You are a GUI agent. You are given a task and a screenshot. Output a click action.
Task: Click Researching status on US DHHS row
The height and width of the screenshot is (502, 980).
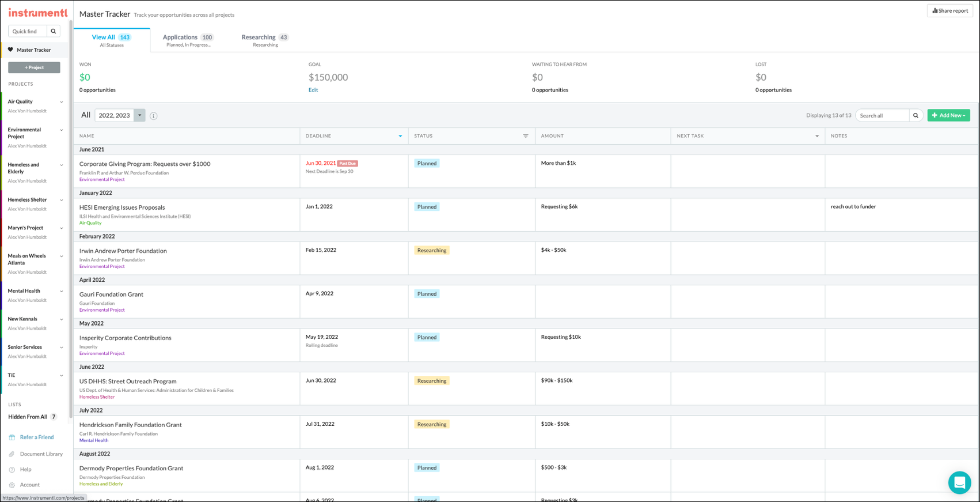tap(432, 381)
